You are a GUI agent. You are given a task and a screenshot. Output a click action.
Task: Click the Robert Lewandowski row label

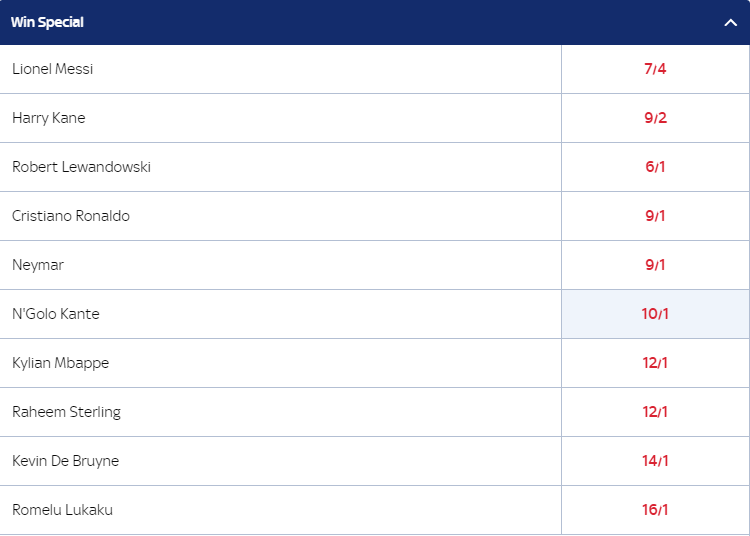tap(81, 167)
